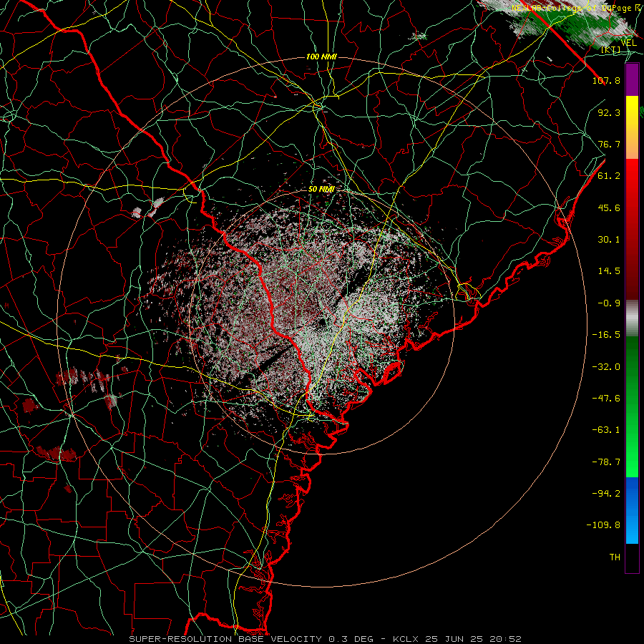Click the 30.1 value on the velocity scale

[609, 240]
